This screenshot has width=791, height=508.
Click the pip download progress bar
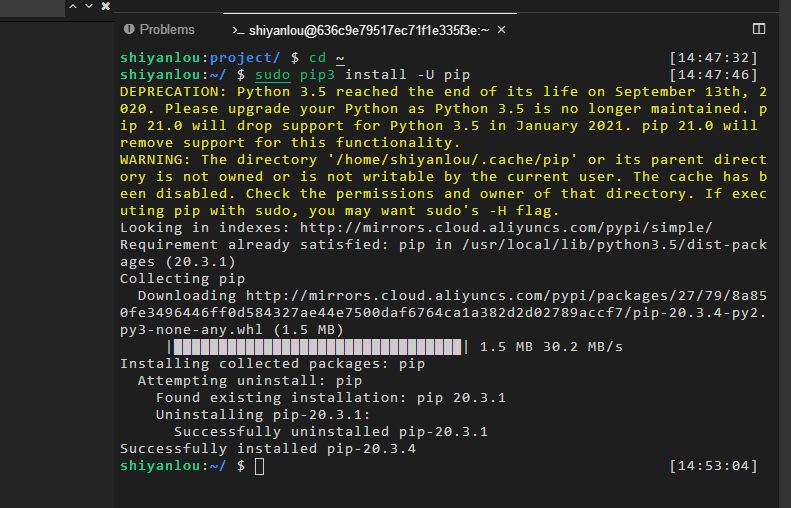tap(317, 347)
